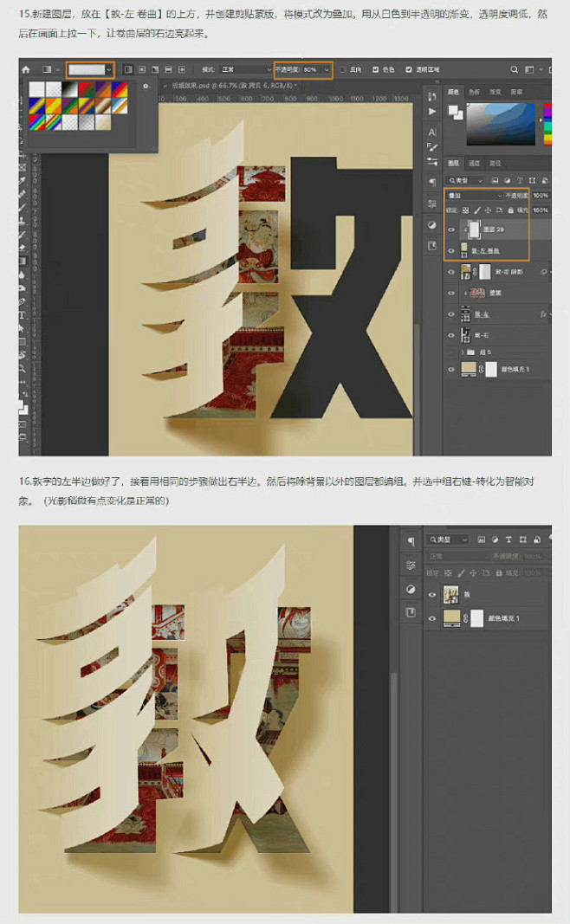
Task: Close the 折纸效果.psd document tab
Action: [x=166, y=86]
